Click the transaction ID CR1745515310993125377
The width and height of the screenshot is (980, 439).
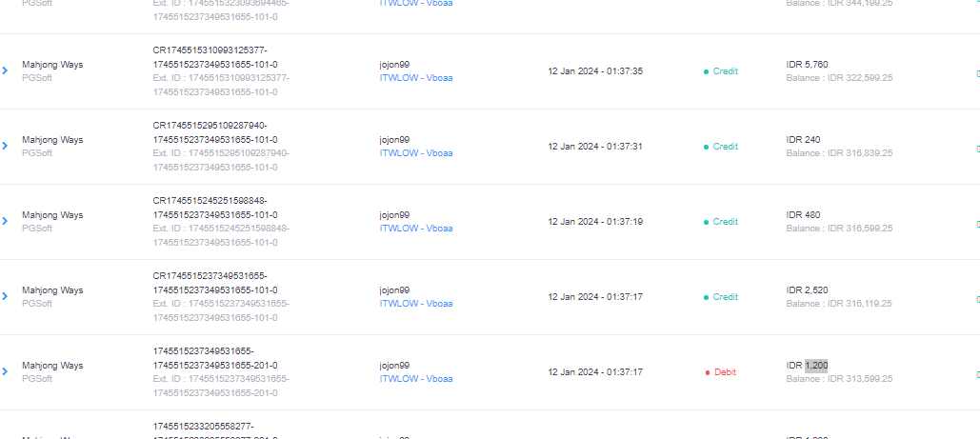pyautogui.click(x=210, y=50)
